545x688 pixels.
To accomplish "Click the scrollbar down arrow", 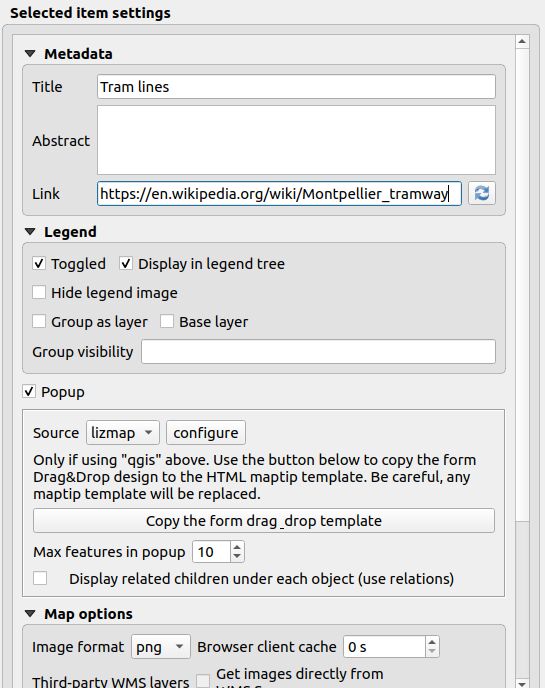I will [x=522, y=682].
